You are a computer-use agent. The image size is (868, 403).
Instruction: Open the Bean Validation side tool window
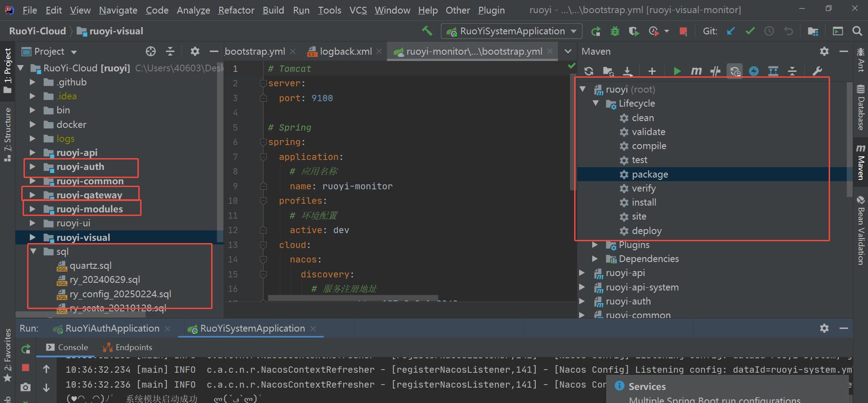(x=861, y=230)
